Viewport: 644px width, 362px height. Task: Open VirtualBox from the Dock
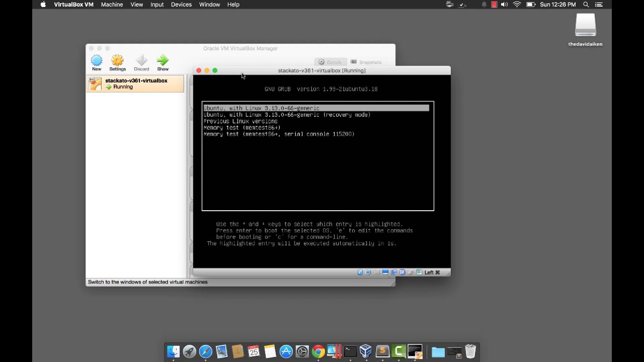(x=366, y=351)
